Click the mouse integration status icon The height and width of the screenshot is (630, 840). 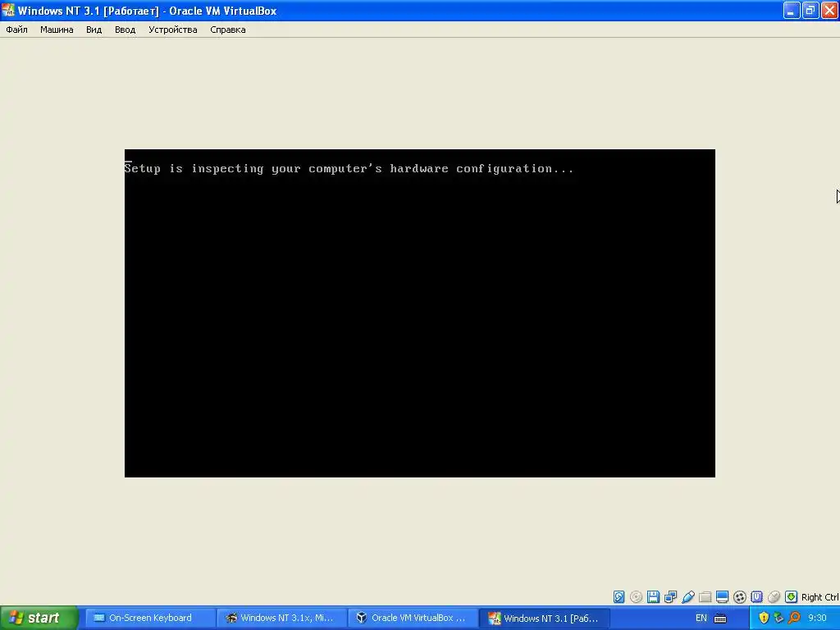click(x=774, y=597)
